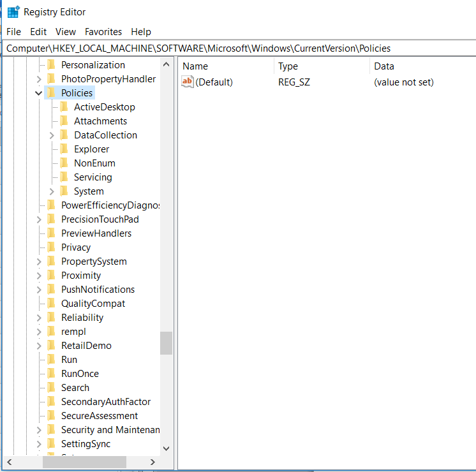Select the PushNotifications key label
This screenshot has width=476, height=472.
click(98, 290)
